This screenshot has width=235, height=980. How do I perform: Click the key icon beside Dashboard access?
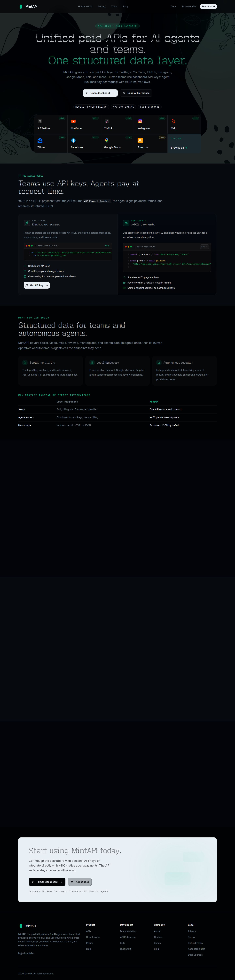click(27, 223)
